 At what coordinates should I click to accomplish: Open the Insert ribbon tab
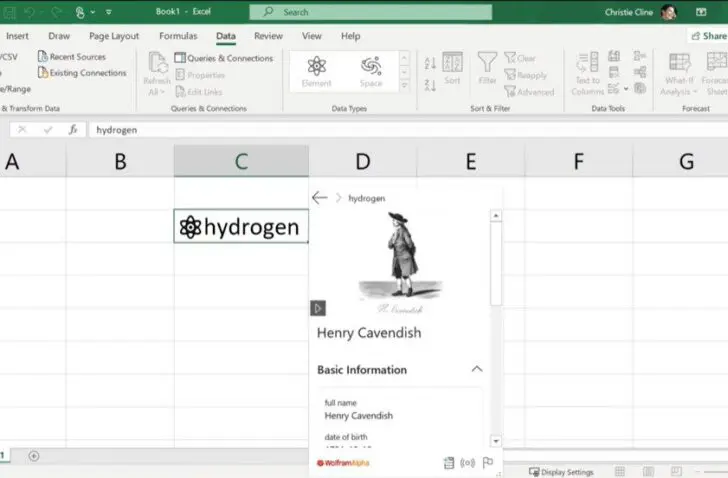[17, 36]
